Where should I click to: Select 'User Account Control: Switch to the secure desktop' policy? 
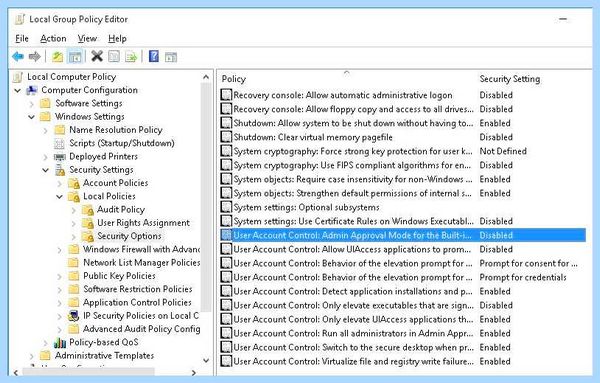[403, 347]
